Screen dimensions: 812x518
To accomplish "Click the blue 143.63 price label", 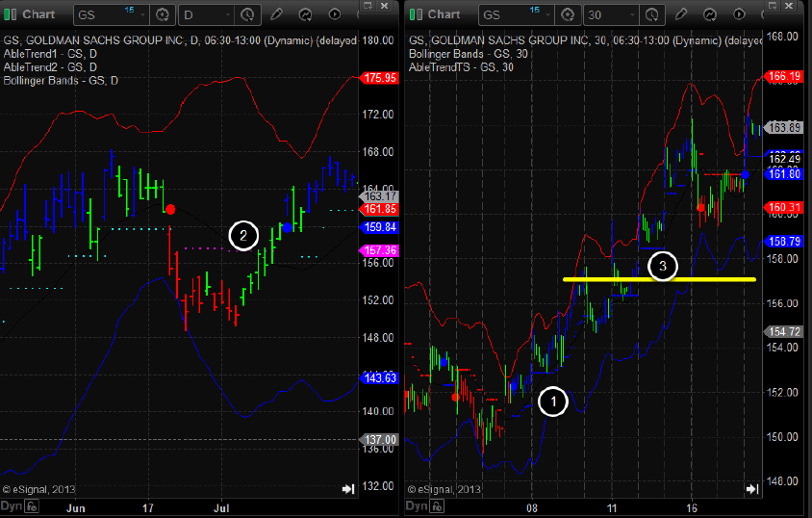I will coord(379,378).
